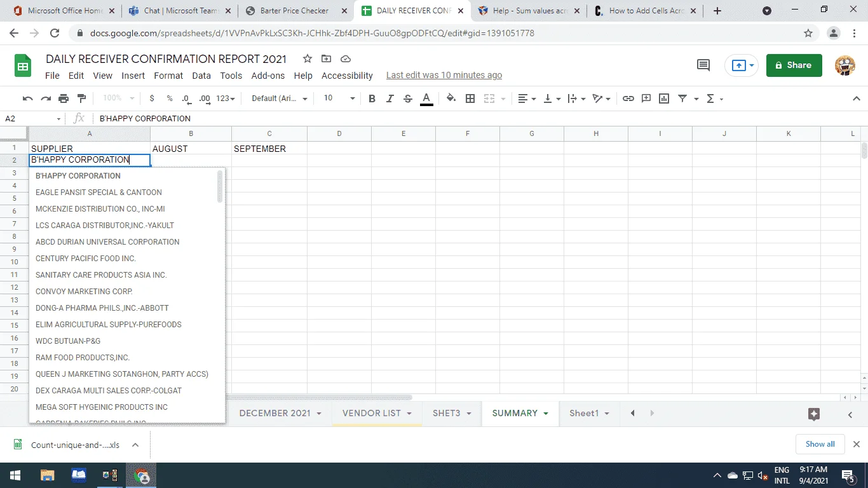Click the Name box showing A2
This screenshot has height=488, width=868.
point(33,118)
